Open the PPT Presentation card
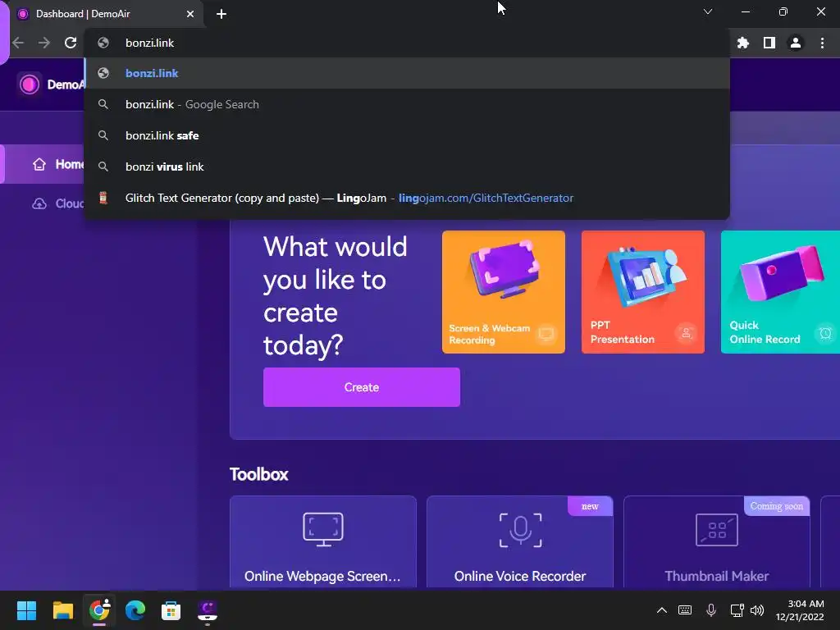 (643, 292)
